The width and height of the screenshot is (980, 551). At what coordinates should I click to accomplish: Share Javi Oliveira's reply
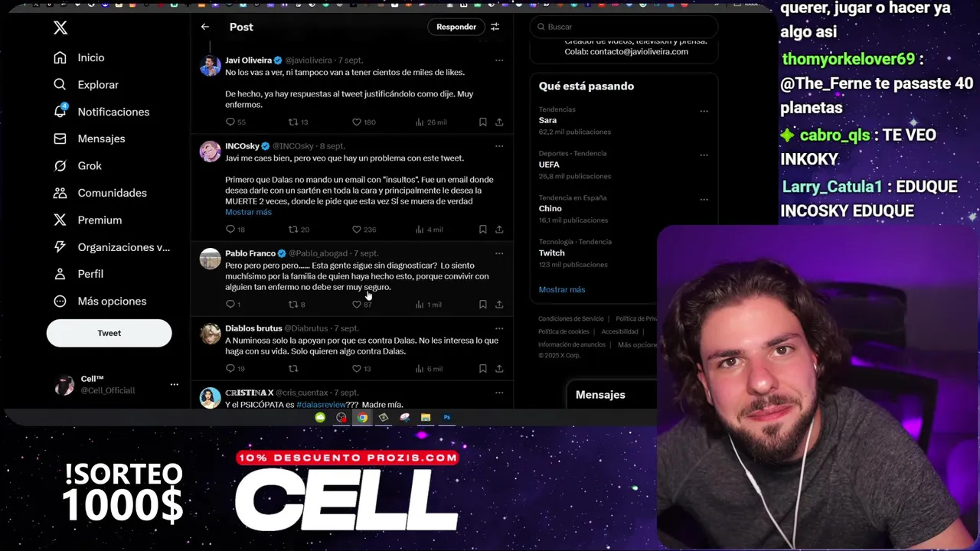pos(499,122)
